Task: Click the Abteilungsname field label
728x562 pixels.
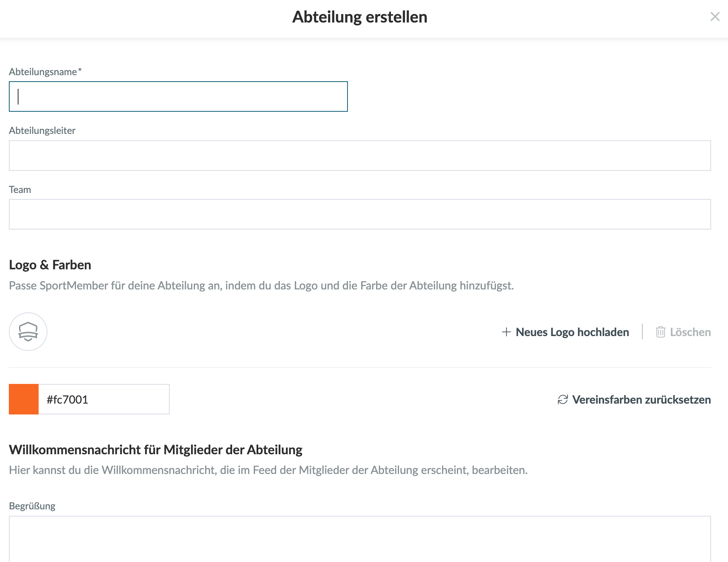Action: tap(43, 72)
